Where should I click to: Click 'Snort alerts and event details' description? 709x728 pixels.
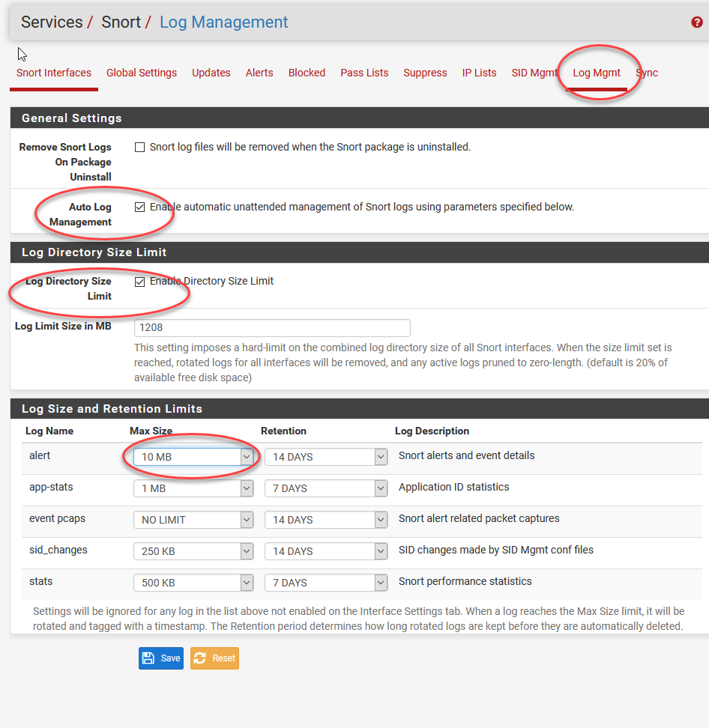coord(466,455)
